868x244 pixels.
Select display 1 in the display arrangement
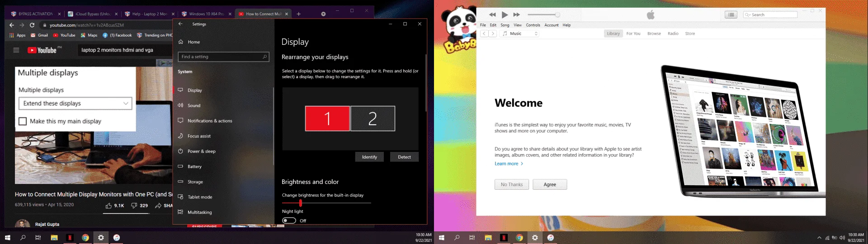(327, 118)
